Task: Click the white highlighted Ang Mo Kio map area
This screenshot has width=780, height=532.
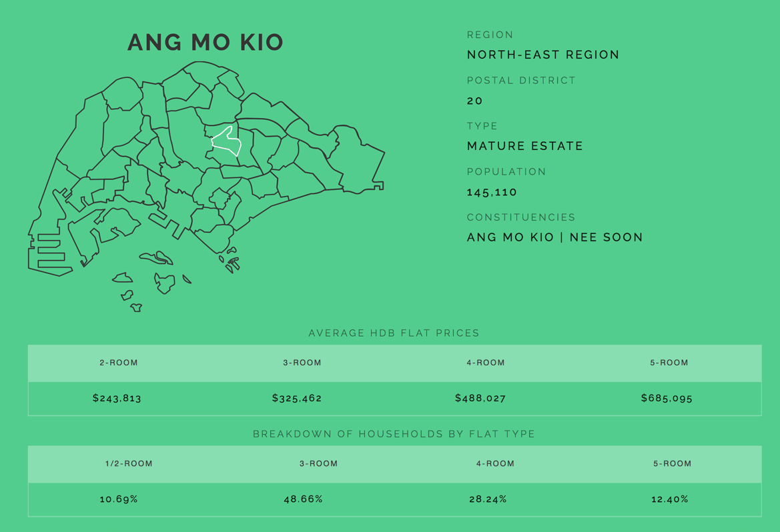Action: 227,142
